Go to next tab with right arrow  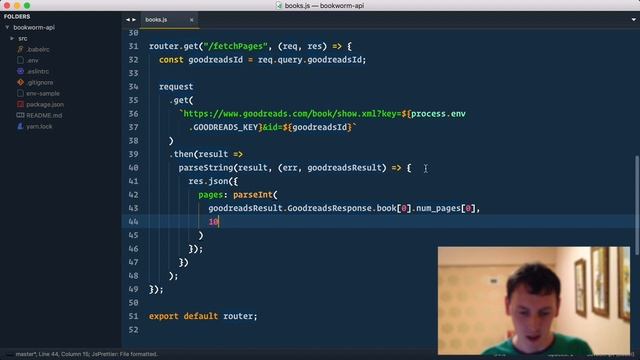[x=134, y=20]
